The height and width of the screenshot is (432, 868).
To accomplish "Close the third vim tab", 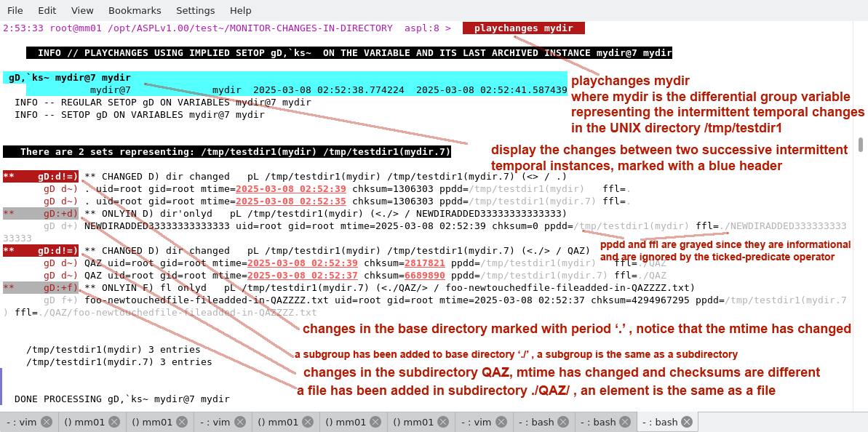I will [501, 422].
